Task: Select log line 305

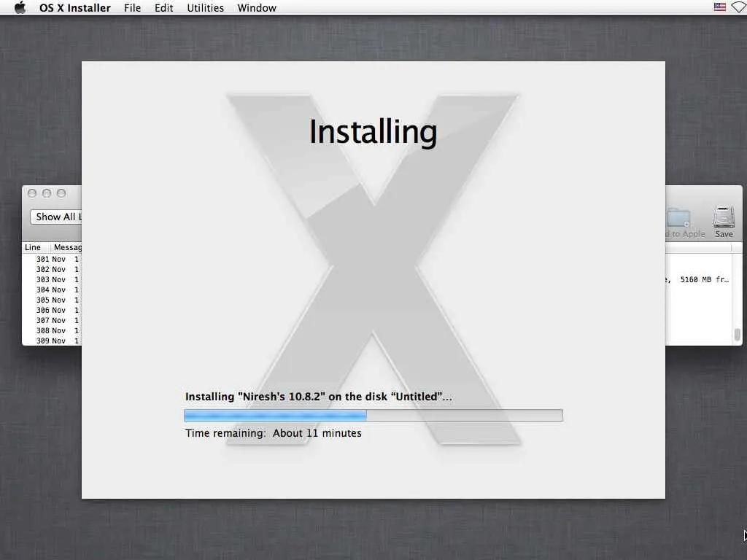Action: [52, 300]
